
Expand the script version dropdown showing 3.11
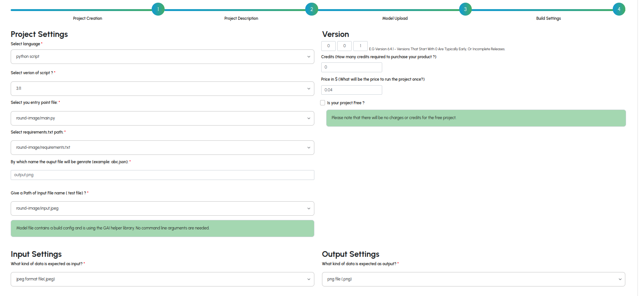click(x=162, y=89)
